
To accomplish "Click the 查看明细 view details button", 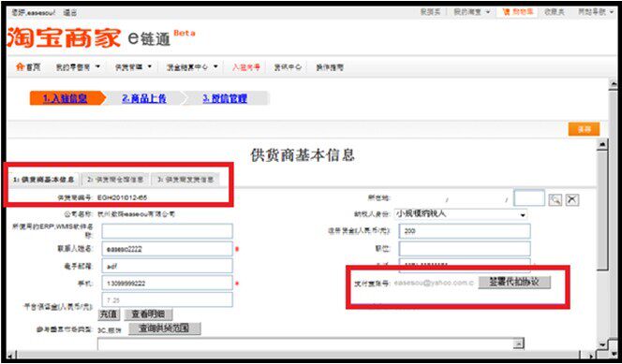I will click(149, 315).
